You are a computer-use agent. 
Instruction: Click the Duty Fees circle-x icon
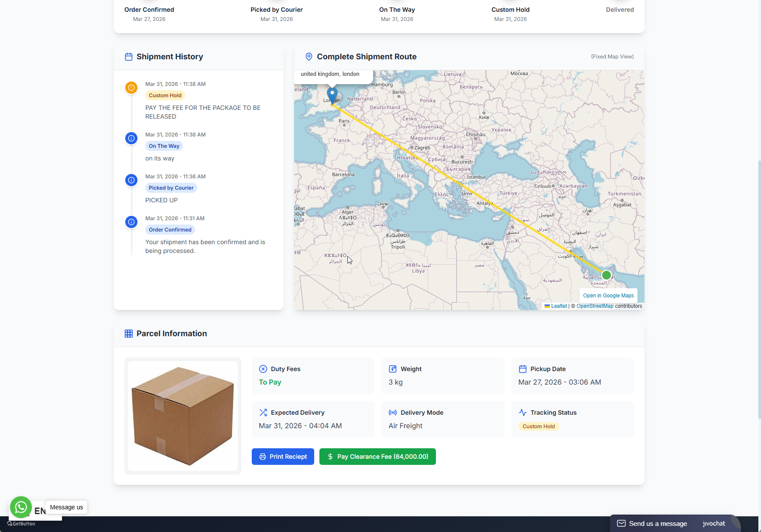[263, 369]
